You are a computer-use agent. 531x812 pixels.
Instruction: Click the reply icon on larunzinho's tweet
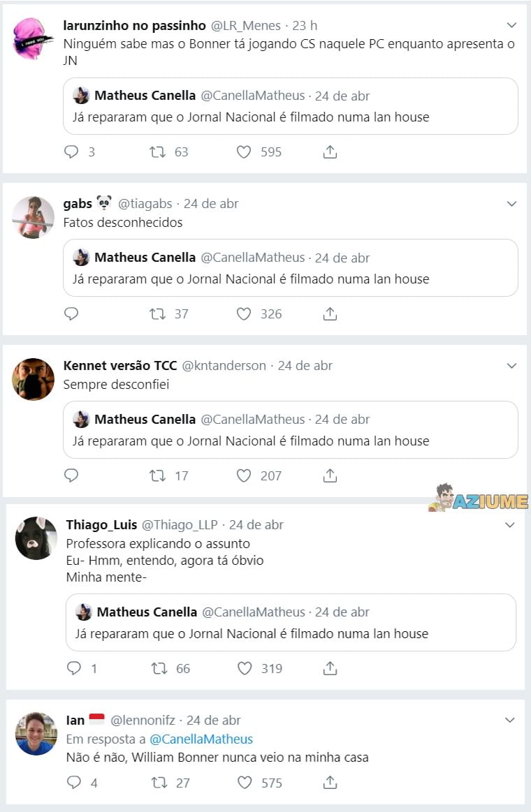tap(71, 152)
